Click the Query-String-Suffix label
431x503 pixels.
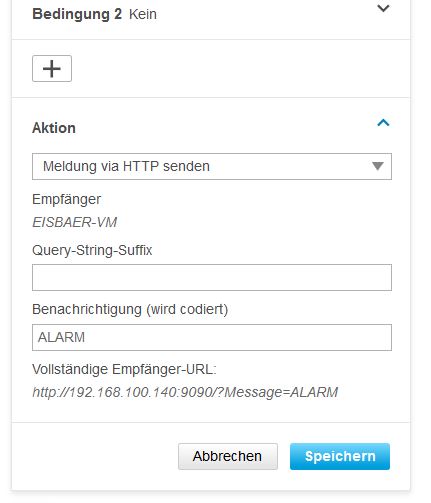click(x=92, y=250)
